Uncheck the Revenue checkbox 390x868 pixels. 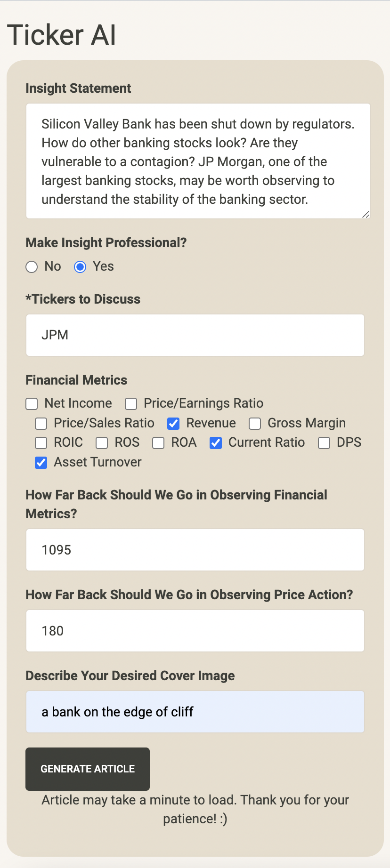[173, 424]
